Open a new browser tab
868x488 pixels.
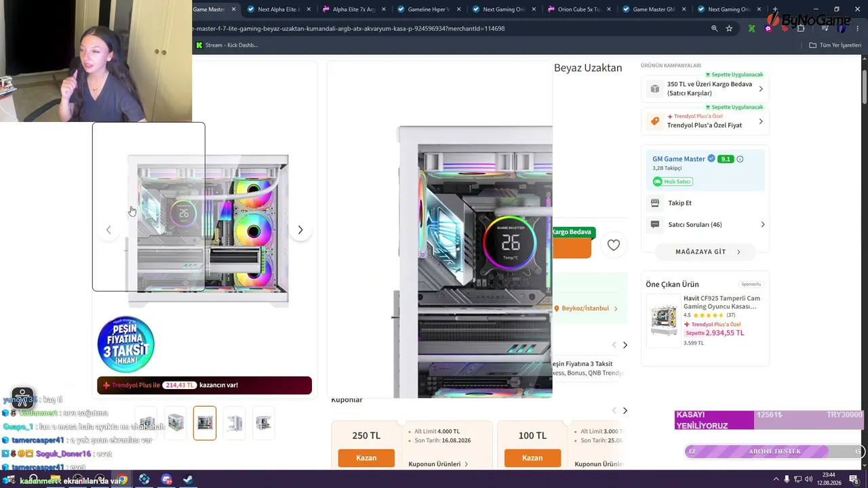pyautogui.click(x=775, y=9)
